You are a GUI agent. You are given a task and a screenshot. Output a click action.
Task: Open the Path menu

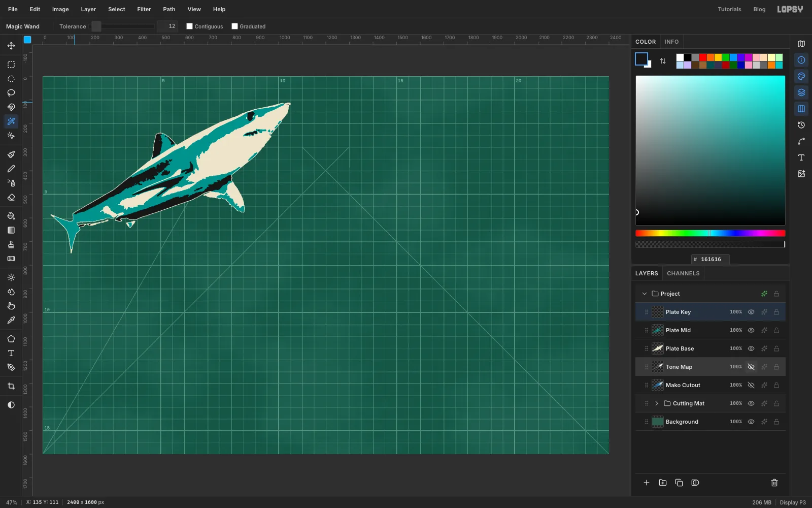169,9
